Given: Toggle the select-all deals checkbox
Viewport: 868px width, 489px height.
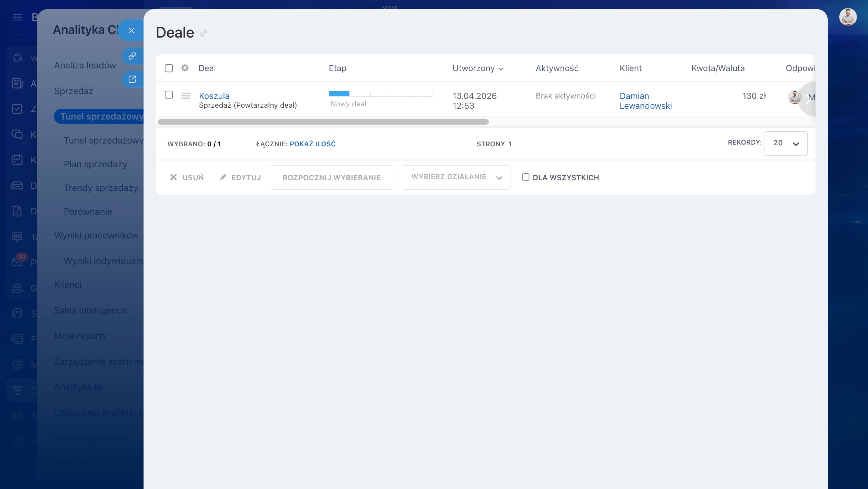Looking at the screenshot, I should [169, 68].
